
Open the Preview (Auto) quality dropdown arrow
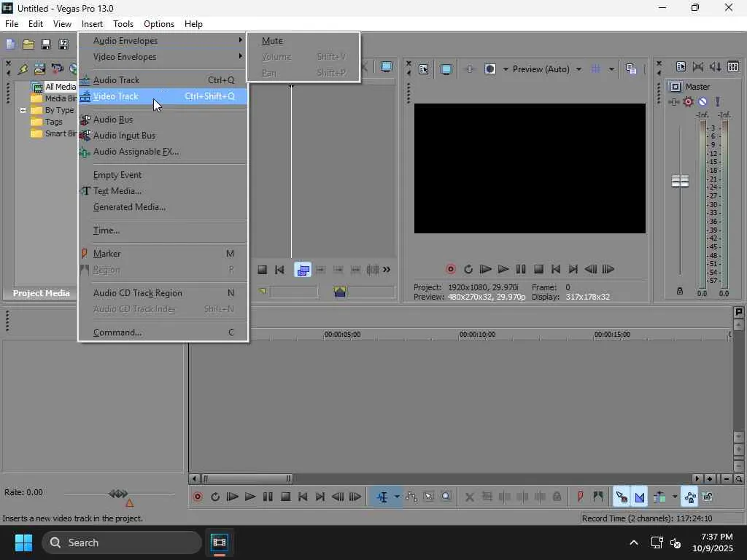[578, 69]
